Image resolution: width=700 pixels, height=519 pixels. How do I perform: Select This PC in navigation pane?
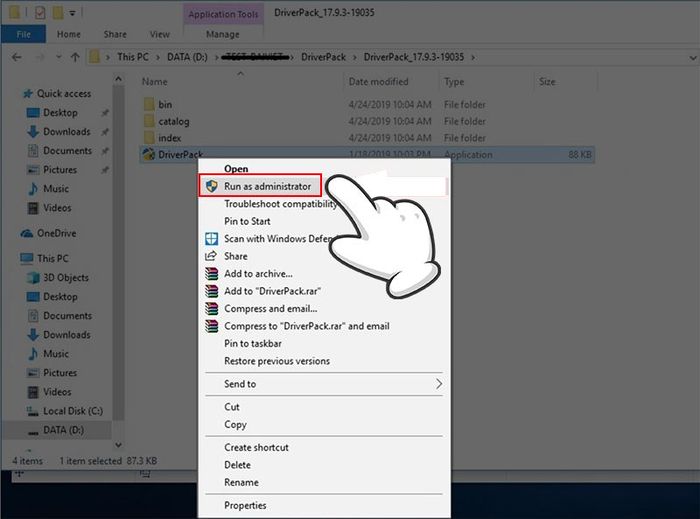[x=53, y=258]
